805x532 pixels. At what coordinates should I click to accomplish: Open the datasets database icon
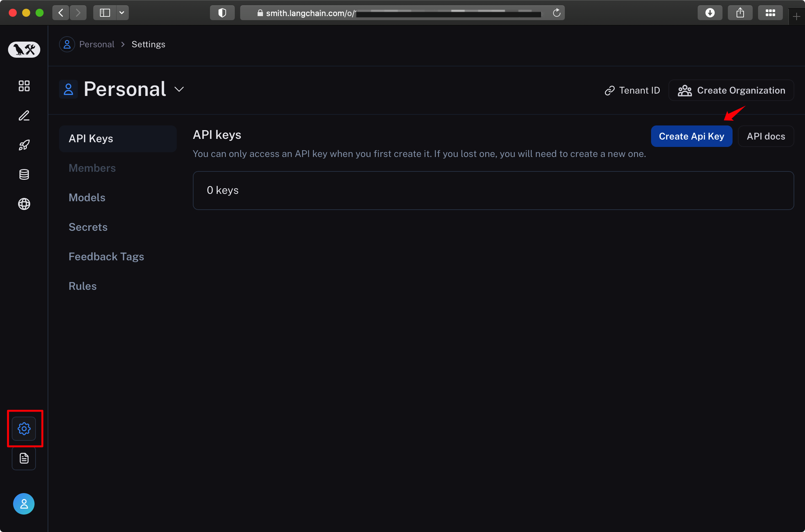[24, 174]
